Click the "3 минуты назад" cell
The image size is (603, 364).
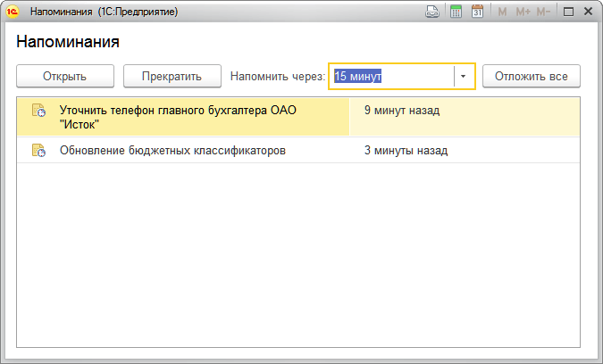(x=405, y=151)
